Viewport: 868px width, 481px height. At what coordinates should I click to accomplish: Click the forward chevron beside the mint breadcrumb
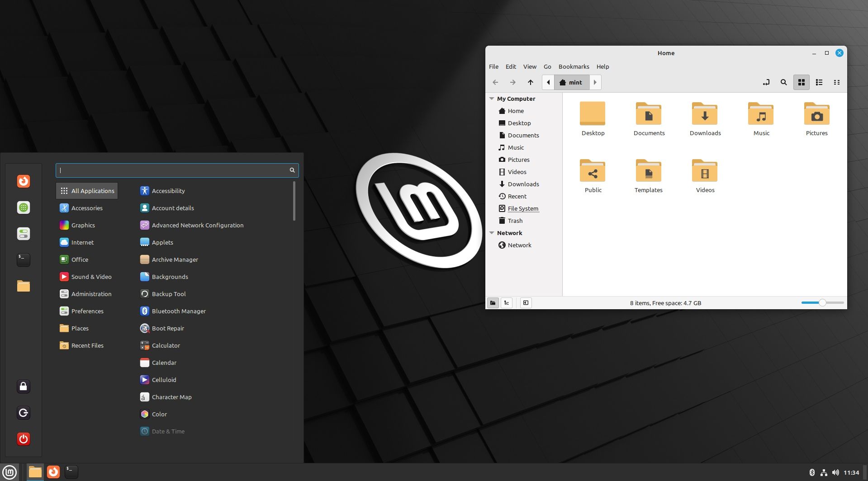tap(595, 82)
